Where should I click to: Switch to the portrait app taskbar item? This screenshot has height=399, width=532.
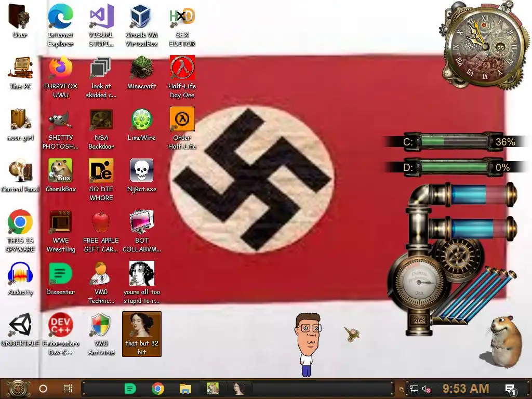tap(239, 389)
